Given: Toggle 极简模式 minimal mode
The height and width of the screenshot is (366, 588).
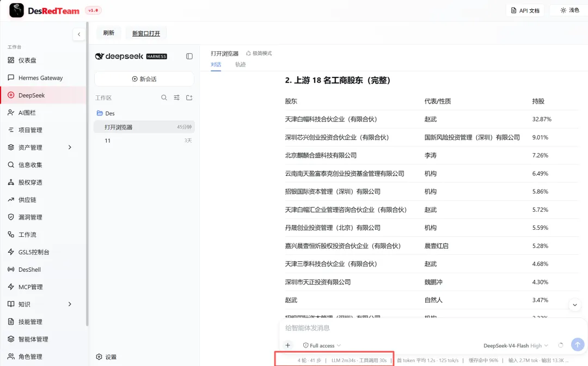Looking at the screenshot, I should (x=259, y=53).
